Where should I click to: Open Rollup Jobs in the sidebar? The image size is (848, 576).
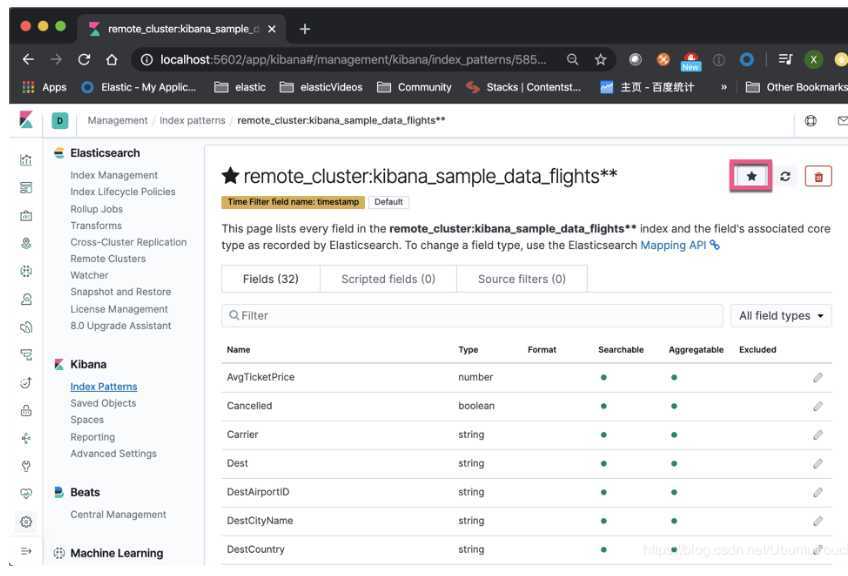pos(96,209)
